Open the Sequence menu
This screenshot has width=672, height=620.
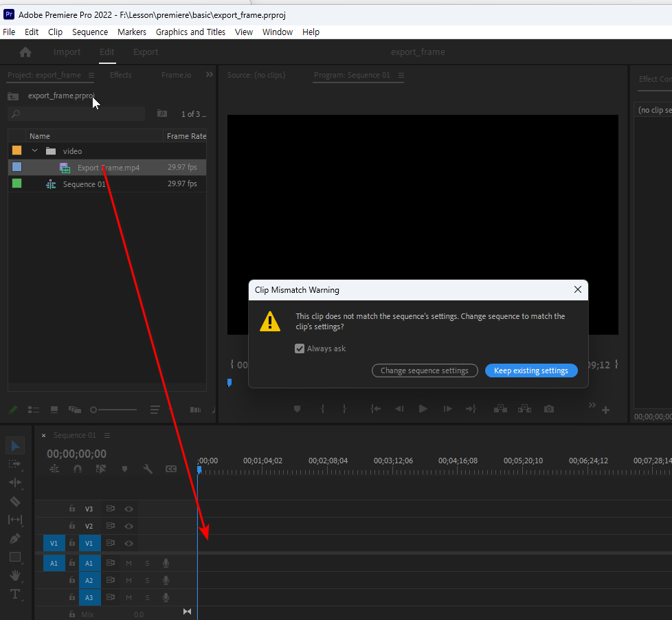[90, 32]
